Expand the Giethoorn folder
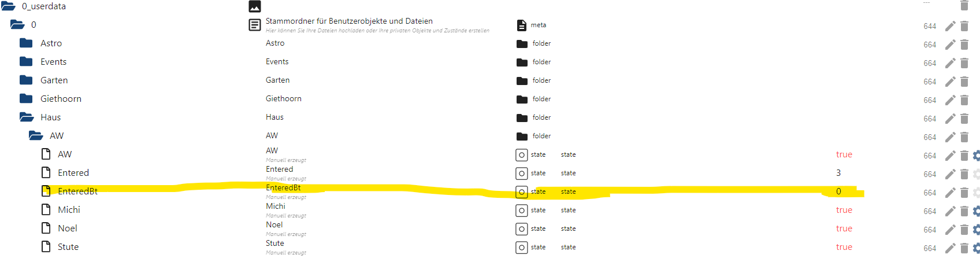 (26, 99)
